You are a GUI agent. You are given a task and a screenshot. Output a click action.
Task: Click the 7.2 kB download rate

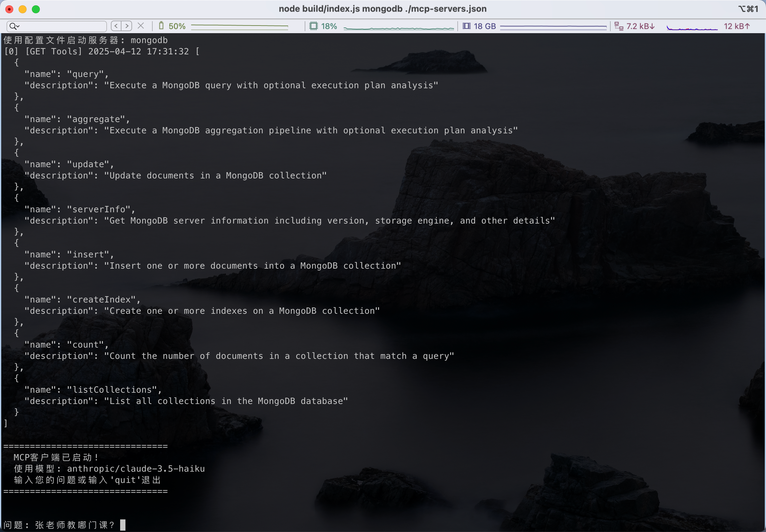point(641,26)
